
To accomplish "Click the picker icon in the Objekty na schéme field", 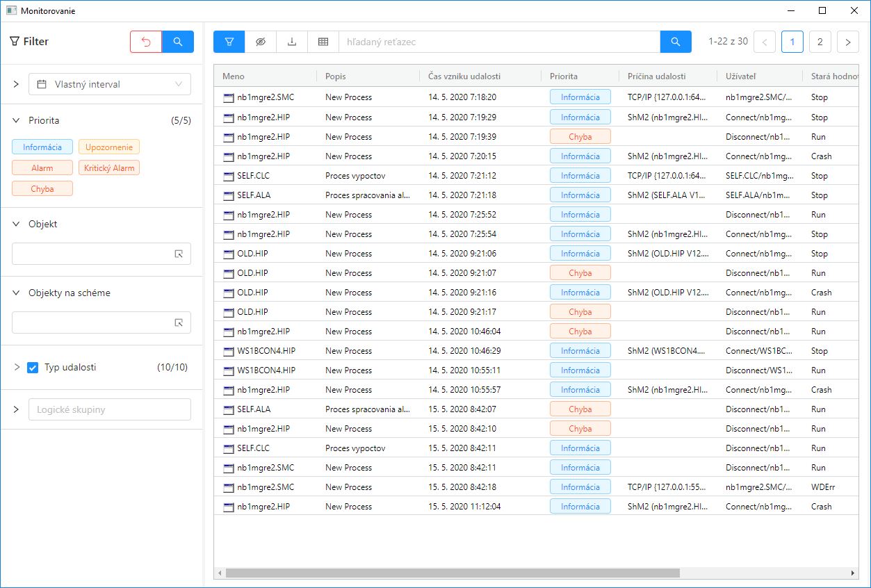I will click(x=179, y=322).
